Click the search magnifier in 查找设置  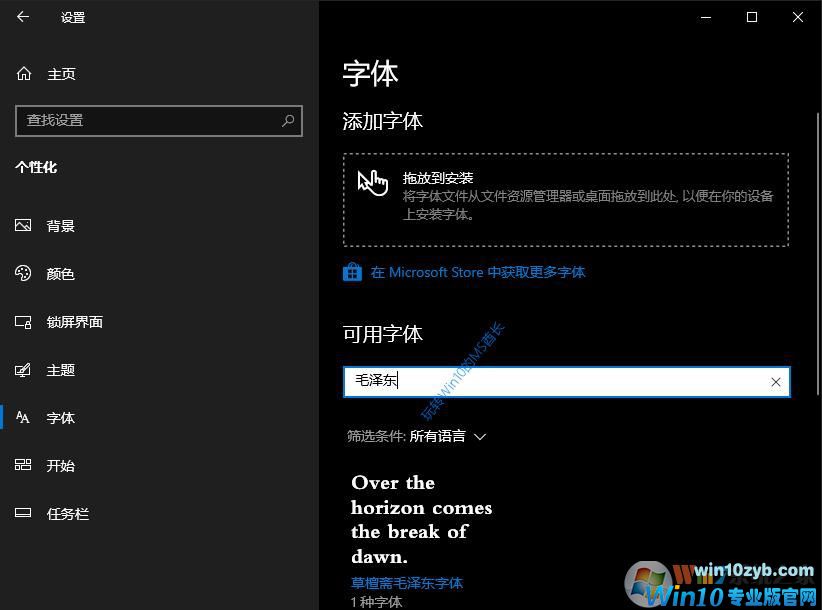pyautogui.click(x=288, y=121)
